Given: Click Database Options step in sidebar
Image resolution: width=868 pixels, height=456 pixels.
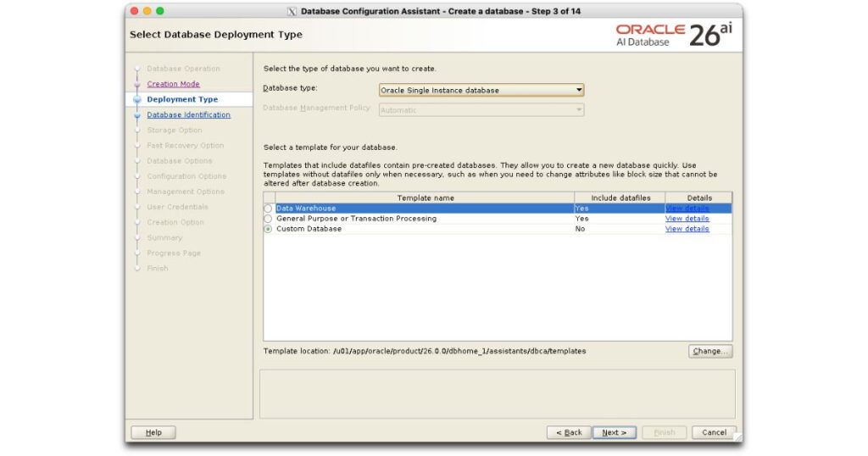Looking at the screenshot, I should tap(180, 161).
